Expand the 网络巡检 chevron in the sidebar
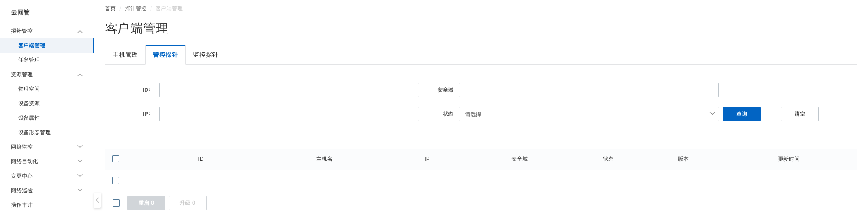Image resolution: width=868 pixels, height=217 pixels. pyautogui.click(x=80, y=190)
